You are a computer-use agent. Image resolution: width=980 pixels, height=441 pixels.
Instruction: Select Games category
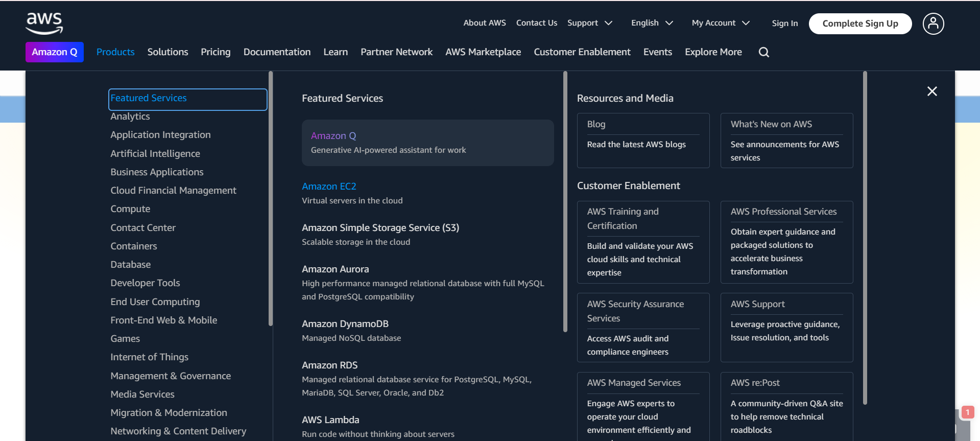pos(125,339)
